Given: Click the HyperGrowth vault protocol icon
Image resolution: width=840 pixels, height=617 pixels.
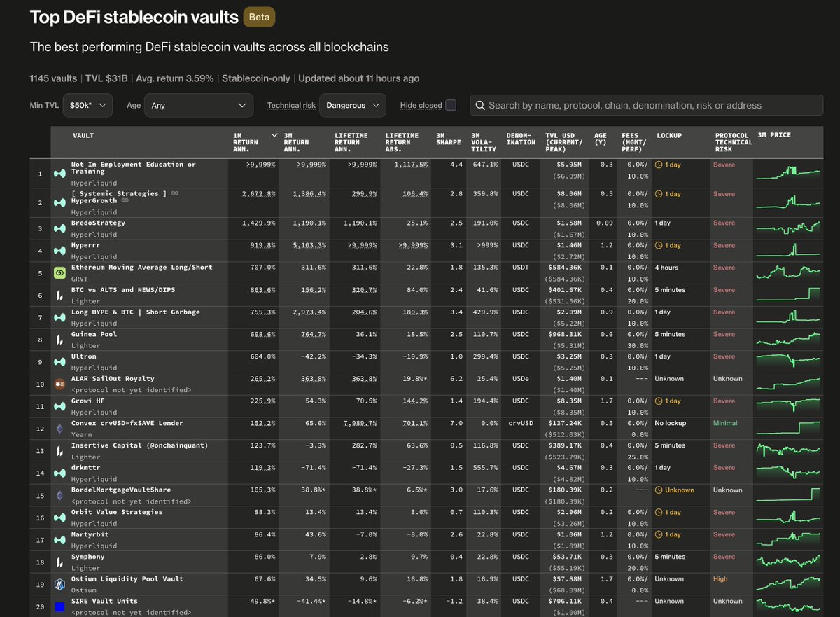Looking at the screenshot, I should (x=60, y=202).
